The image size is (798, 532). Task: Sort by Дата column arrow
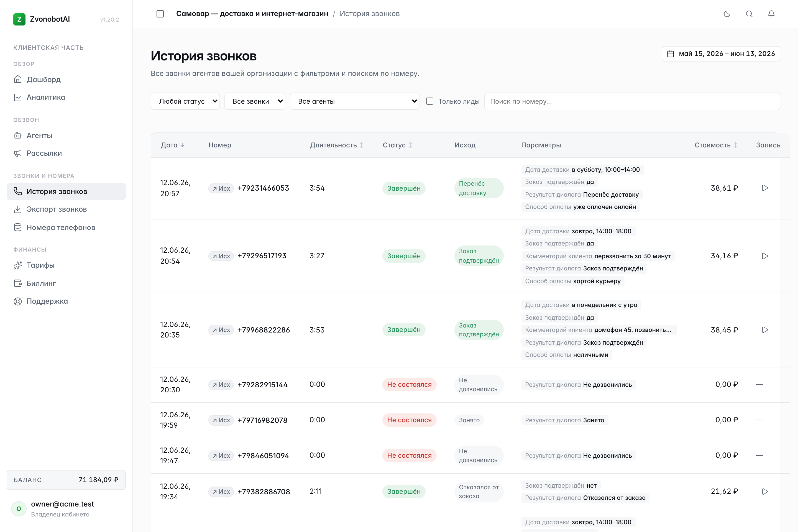tap(182, 145)
